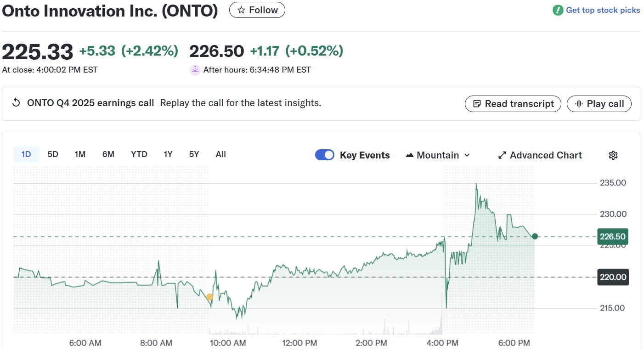This screenshot has width=644, height=350.
Task: Click the after hours moon icon
Action: click(195, 70)
